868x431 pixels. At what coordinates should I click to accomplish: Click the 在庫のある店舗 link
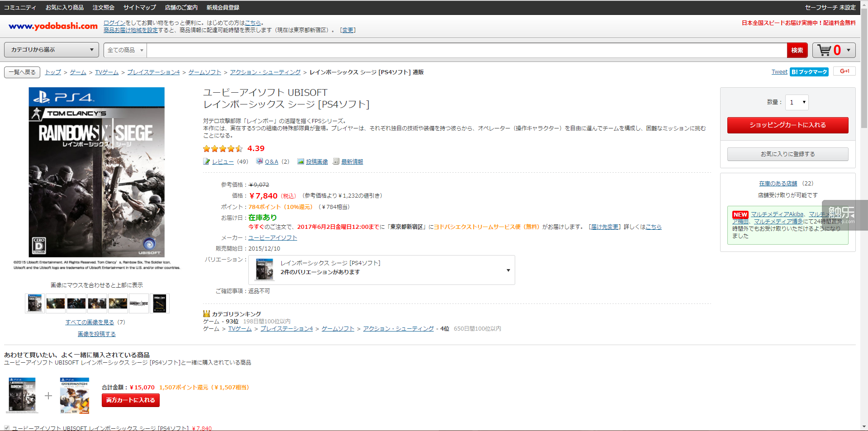pos(778,183)
